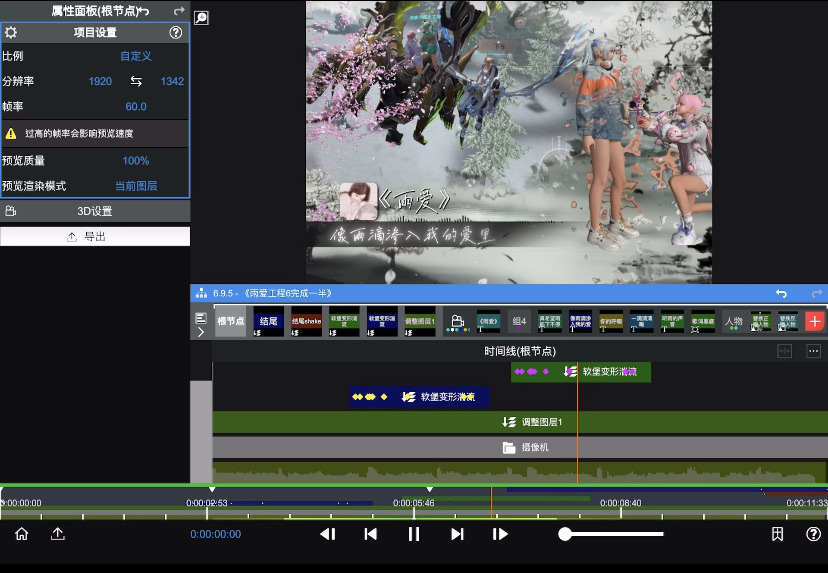828x573 pixels.
Task: Step forward one frame
Action: tap(500, 534)
